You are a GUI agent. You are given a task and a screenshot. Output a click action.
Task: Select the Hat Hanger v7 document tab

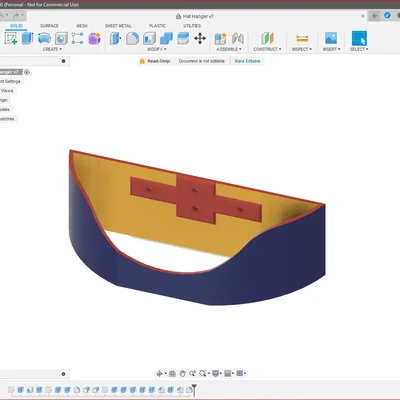[195, 16]
